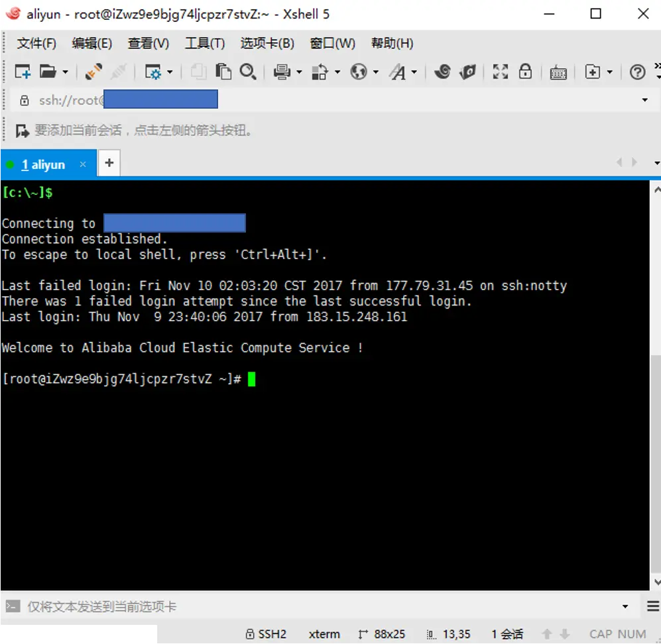Add a new tab with plus button
Viewport: 661px width, 644px height.
click(x=109, y=163)
